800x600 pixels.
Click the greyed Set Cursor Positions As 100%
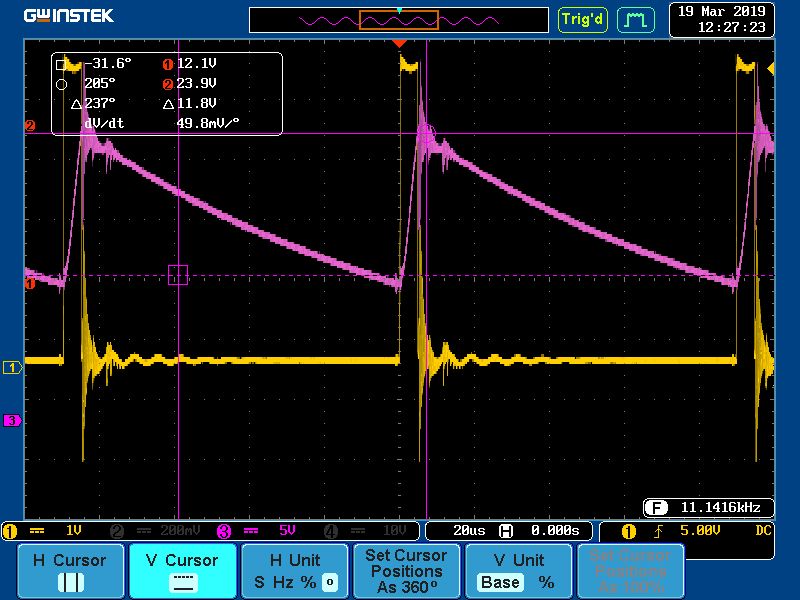(x=630, y=570)
